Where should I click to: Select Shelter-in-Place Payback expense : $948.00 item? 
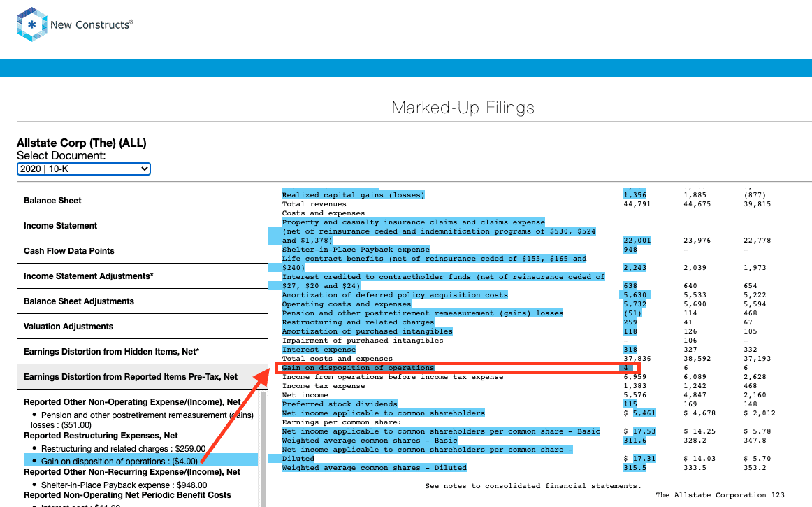point(124,485)
